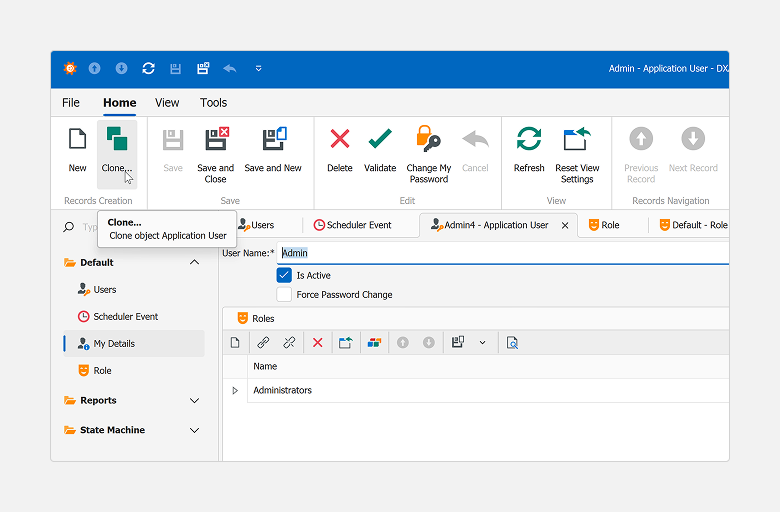The height and width of the screenshot is (512, 780).
Task: Delete the current record
Action: (x=340, y=140)
